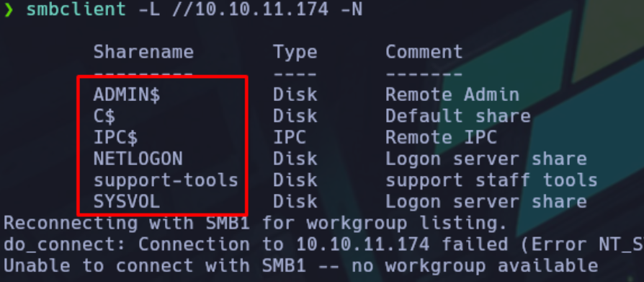Click the Default share comment
The height and width of the screenshot is (282, 644).
[458, 116]
